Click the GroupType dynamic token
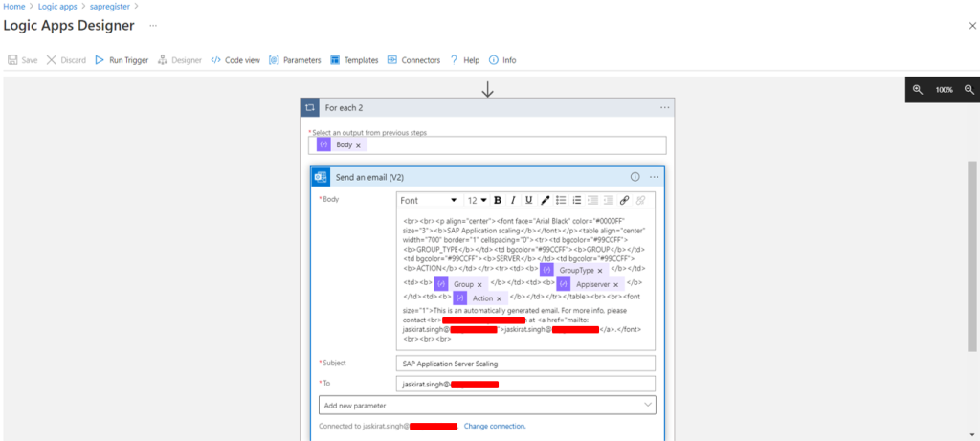The image size is (980, 441). pyautogui.click(x=574, y=271)
